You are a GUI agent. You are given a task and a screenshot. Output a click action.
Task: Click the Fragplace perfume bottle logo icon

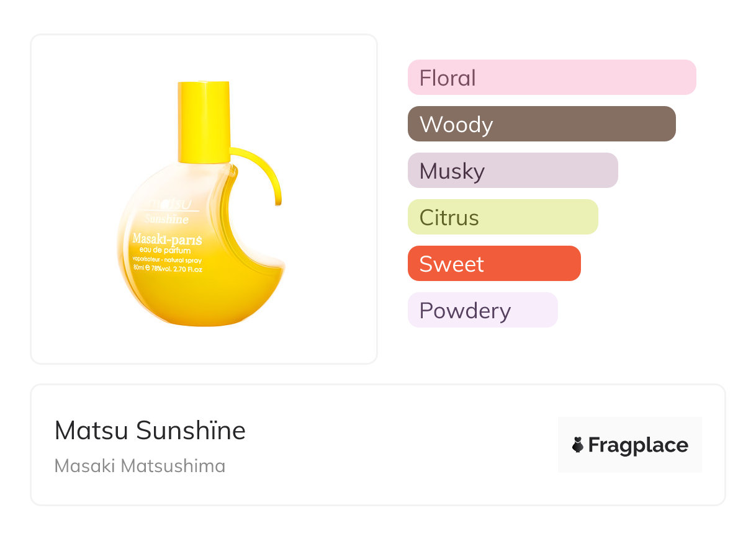(578, 445)
